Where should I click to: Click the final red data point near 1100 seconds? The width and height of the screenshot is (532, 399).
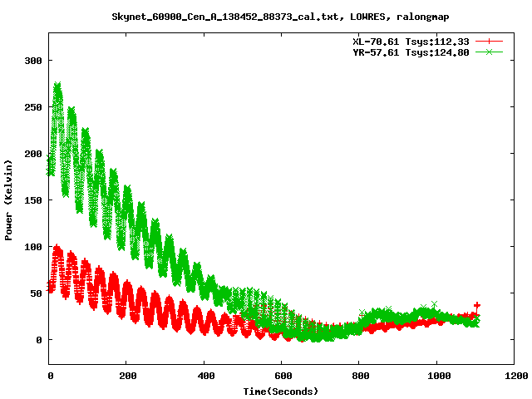point(477,305)
